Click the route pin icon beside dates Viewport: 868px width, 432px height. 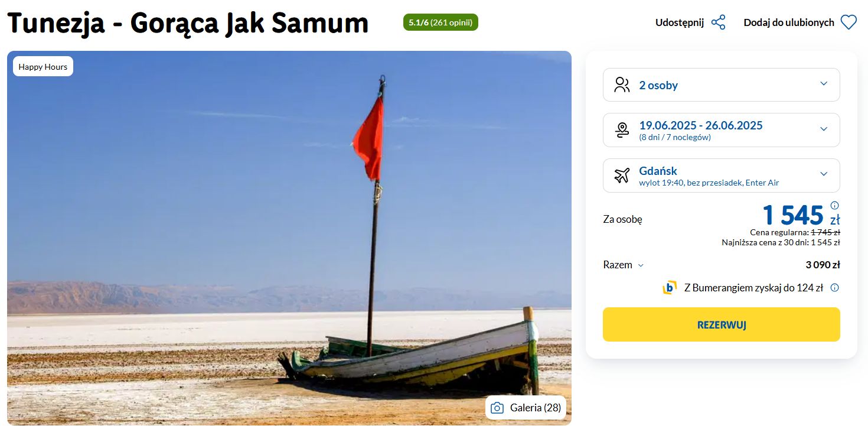coord(622,130)
